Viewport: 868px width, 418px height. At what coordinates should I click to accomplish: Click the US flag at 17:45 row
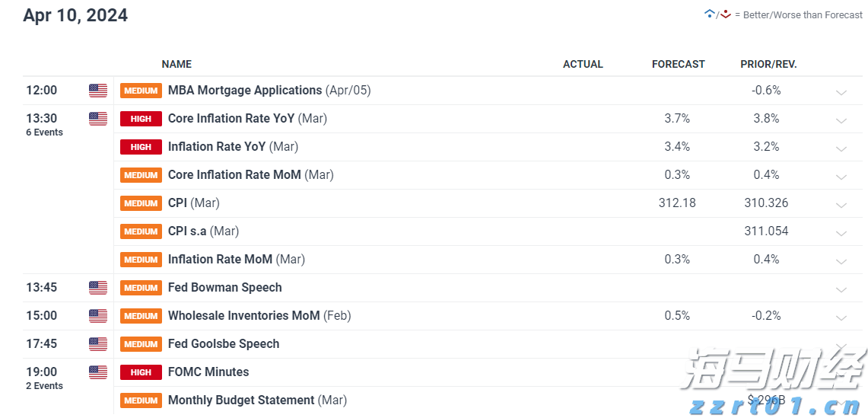pos(98,344)
